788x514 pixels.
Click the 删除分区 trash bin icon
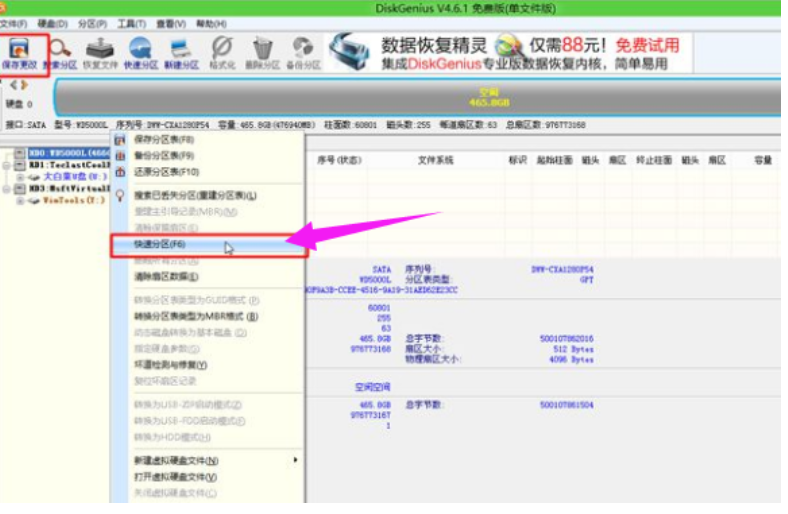263,50
